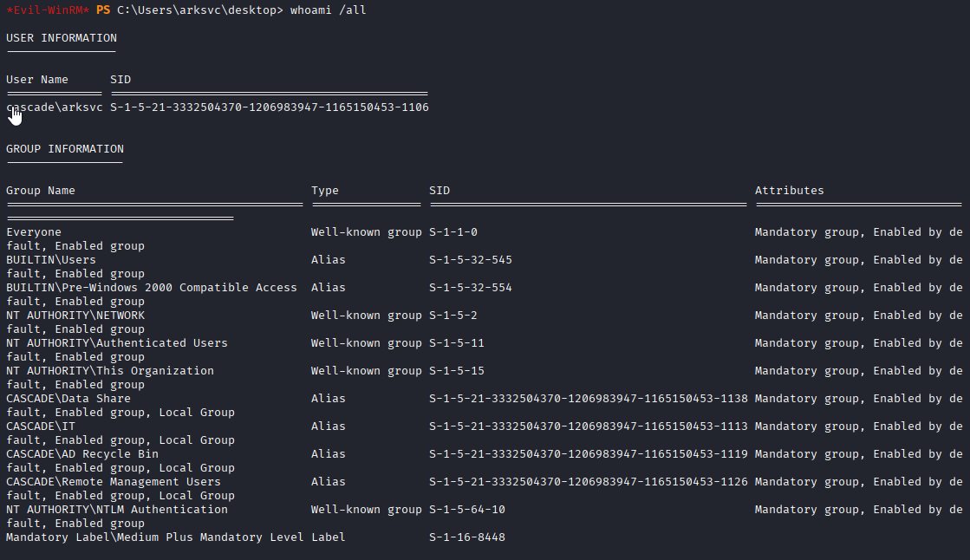
Task: Select the USER INFORMATION heading
Action: point(62,38)
